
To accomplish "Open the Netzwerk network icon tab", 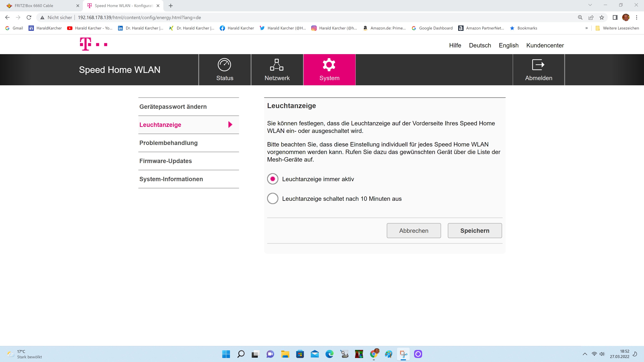I will pyautogui.click(x=277, y=65).
